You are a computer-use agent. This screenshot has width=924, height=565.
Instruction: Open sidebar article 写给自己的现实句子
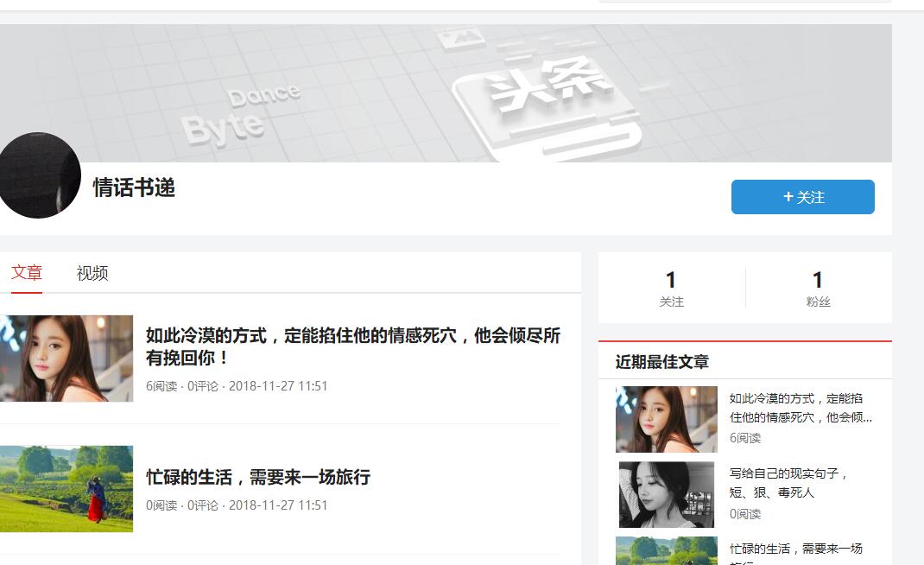point(788,482)
